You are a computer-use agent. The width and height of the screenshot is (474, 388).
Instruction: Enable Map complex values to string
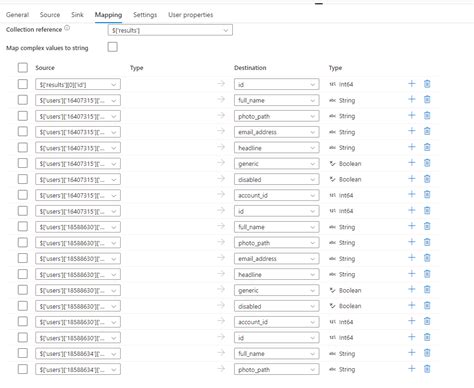[x=113, y=47]
